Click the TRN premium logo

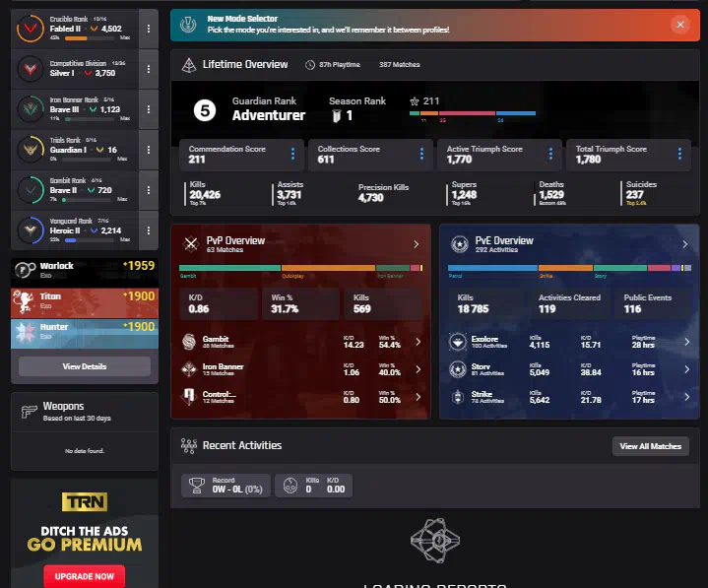(85, 501)
